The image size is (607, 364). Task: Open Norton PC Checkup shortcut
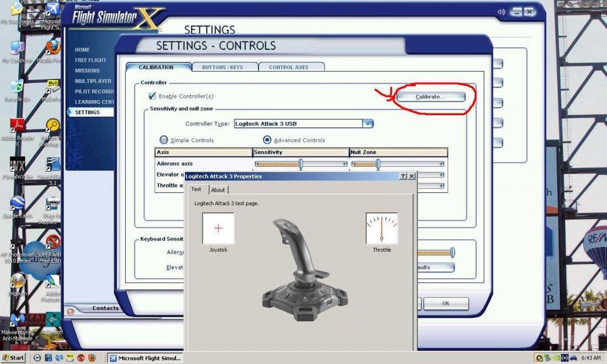52,132
